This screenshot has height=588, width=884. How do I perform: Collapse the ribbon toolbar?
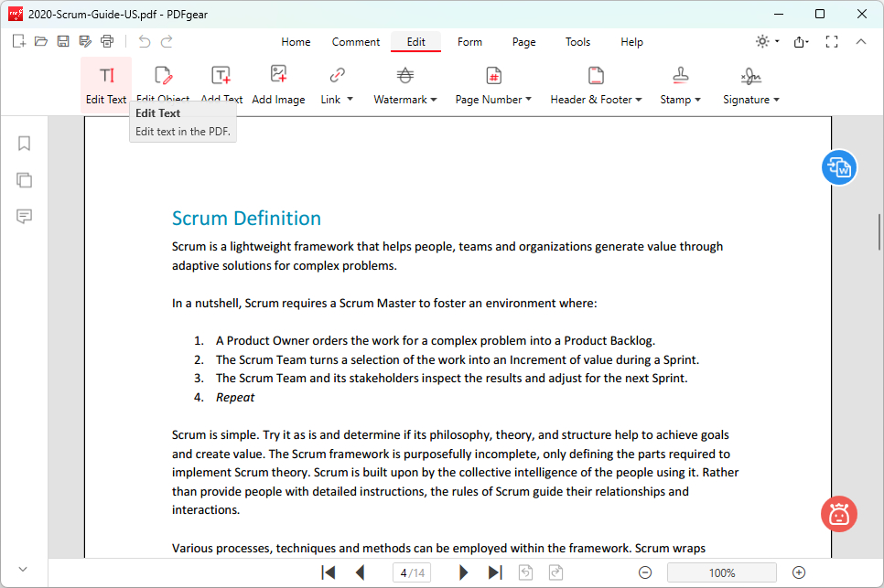point(861,41)
